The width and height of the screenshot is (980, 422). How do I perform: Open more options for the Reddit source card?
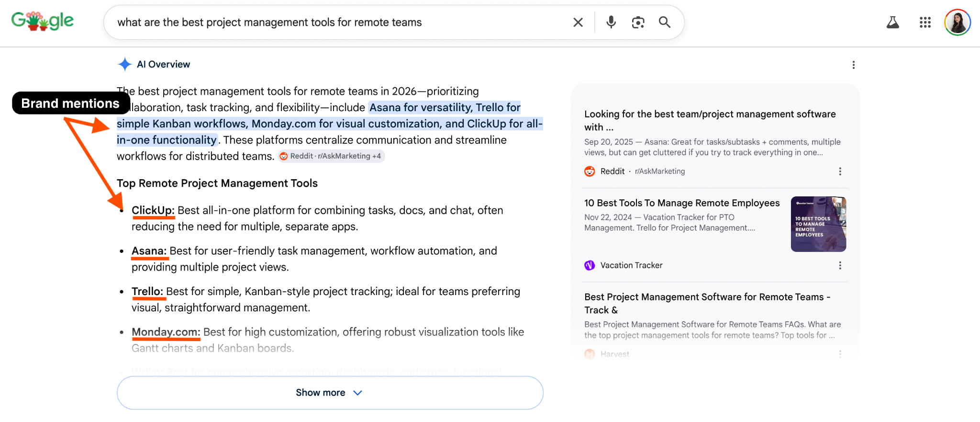click(840, 171)
